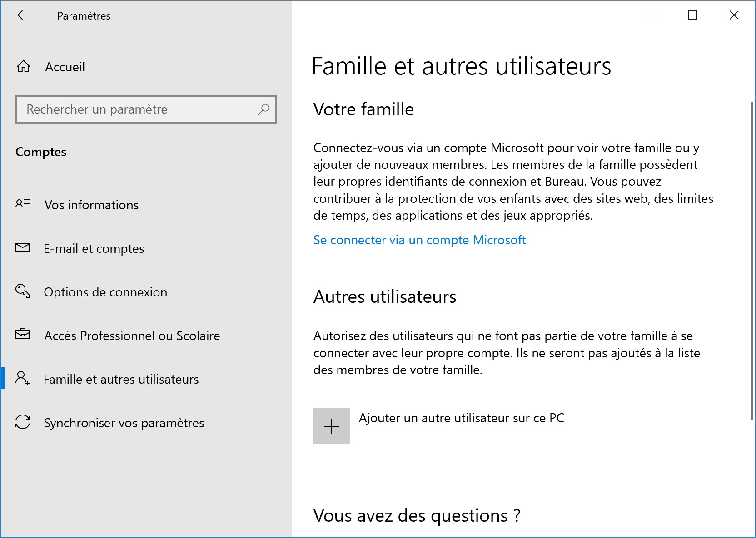Click the Synchroniser sync arrows icon
The height and width of the screenshot is (538, 756).
23,422
